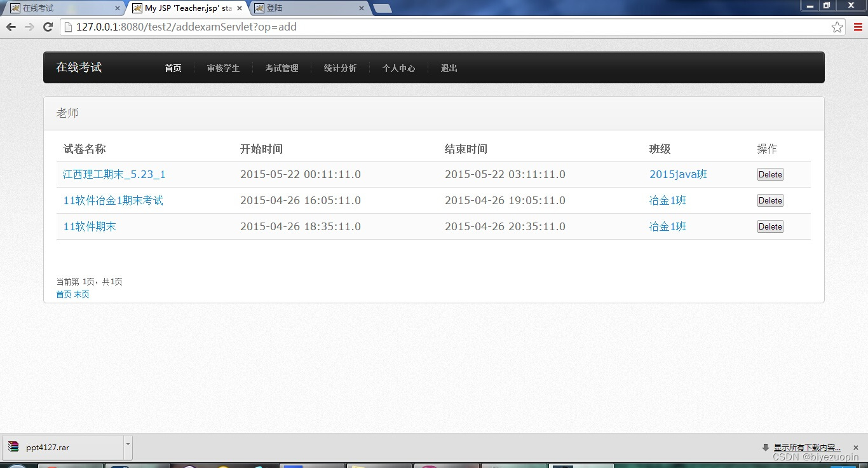Expand ppt4127.rar download options arrow
Viewport: 868px width, 468px height.
[128, 448]
